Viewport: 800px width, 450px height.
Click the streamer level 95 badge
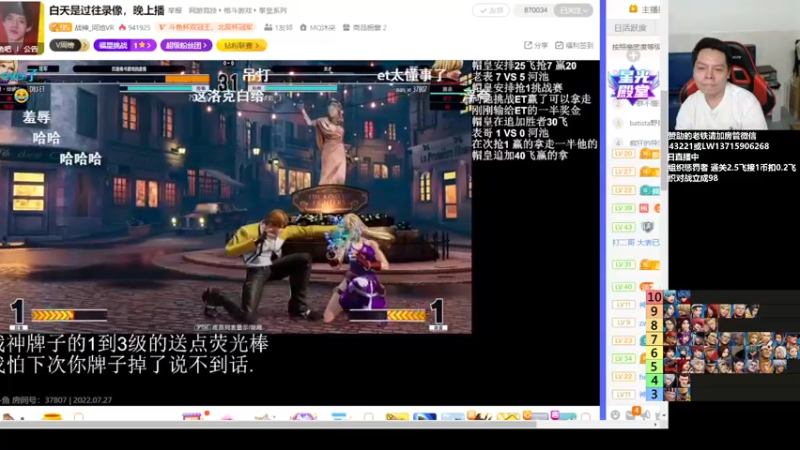coord(60,28)
